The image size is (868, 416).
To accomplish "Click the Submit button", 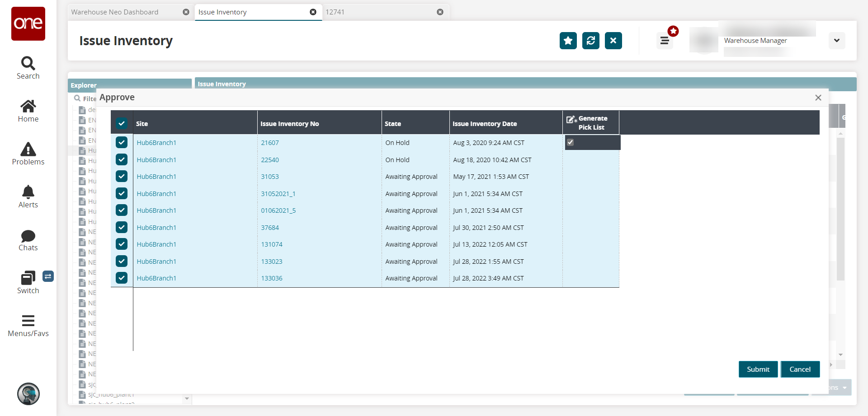I will coord(758,369).
